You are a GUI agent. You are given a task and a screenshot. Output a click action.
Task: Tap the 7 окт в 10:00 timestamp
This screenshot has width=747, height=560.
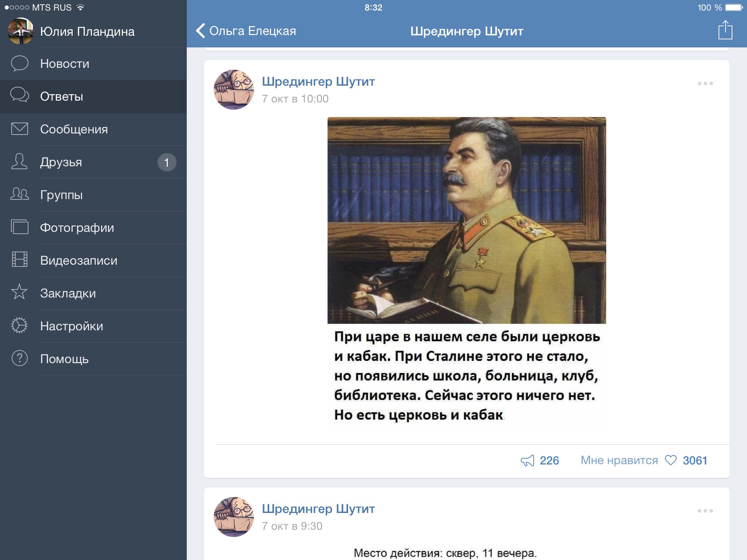[295, 99]
